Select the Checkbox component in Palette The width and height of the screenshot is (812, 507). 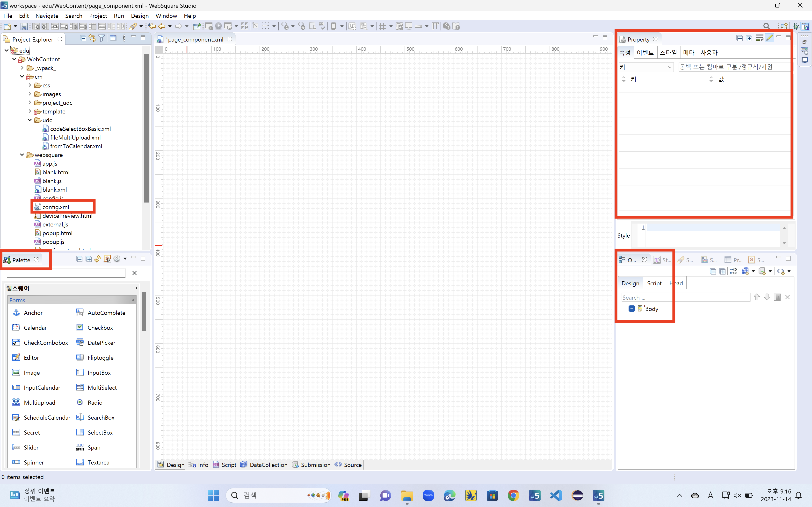click(x=100, y=328)
